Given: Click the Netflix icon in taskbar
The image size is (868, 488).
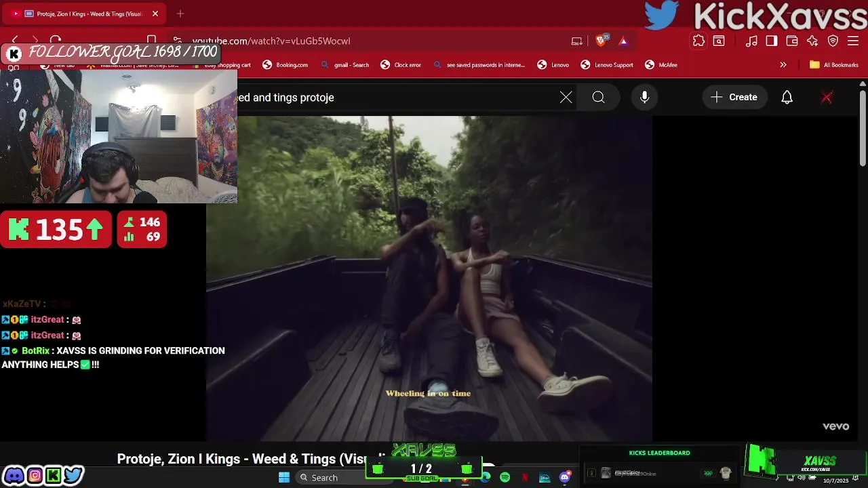Looking at the screenshot, I should (x=524, y=477).
